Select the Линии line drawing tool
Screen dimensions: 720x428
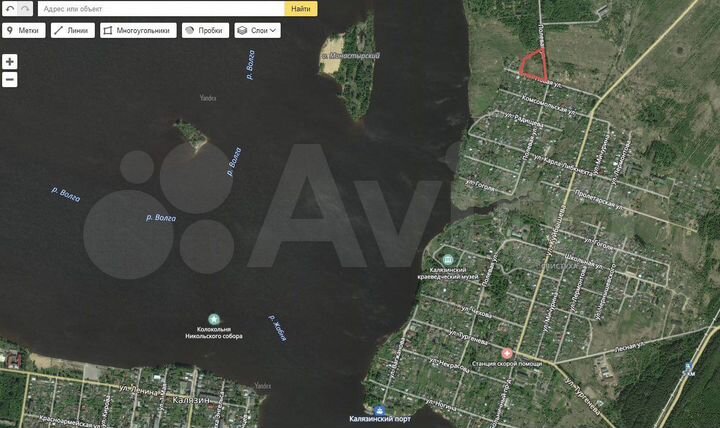tap(73, 30)
